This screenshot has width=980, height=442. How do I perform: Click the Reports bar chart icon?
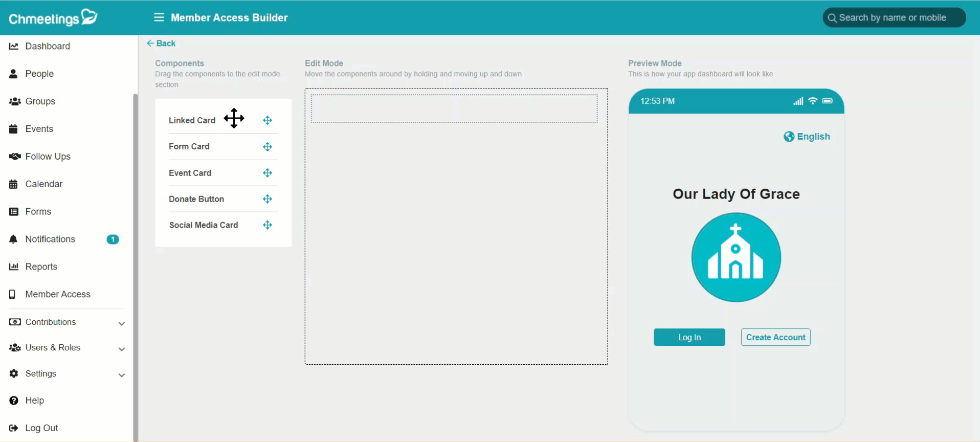[x=14, y=267]
